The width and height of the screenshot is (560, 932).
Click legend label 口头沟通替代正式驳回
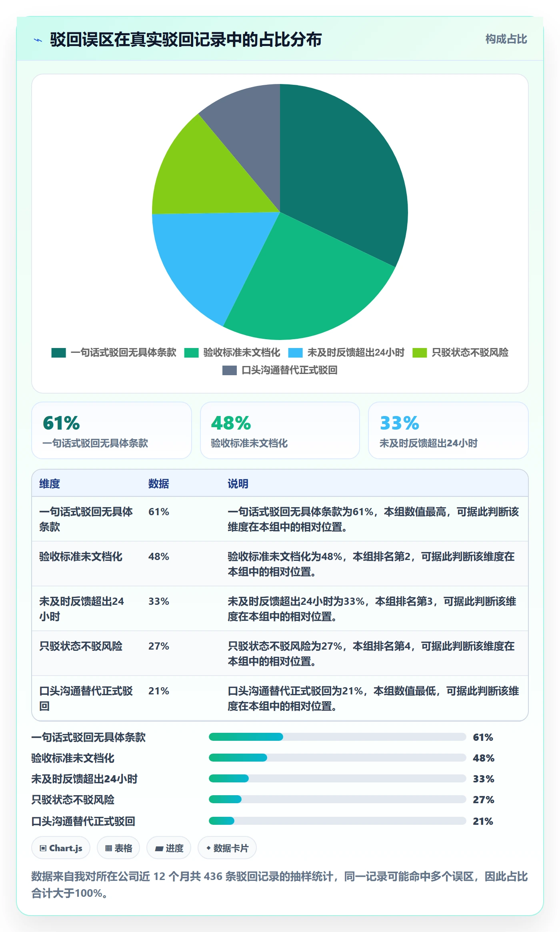click(290, 370)
